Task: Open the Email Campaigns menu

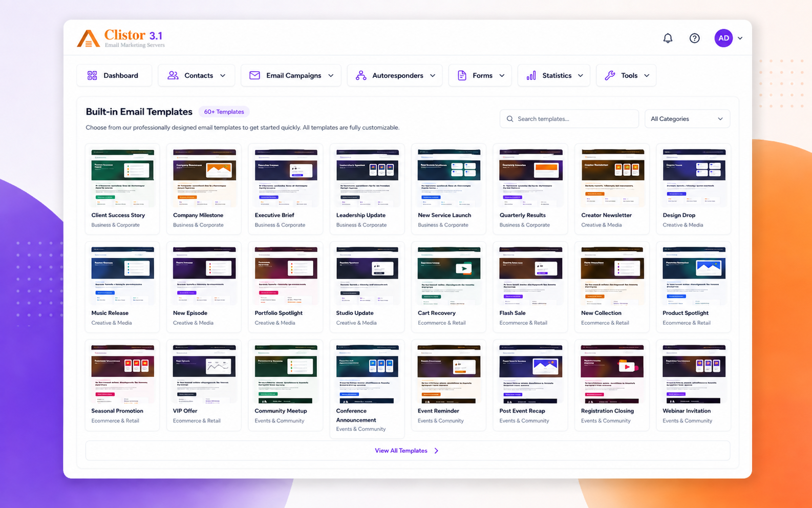Action: (x=291, y=75)
